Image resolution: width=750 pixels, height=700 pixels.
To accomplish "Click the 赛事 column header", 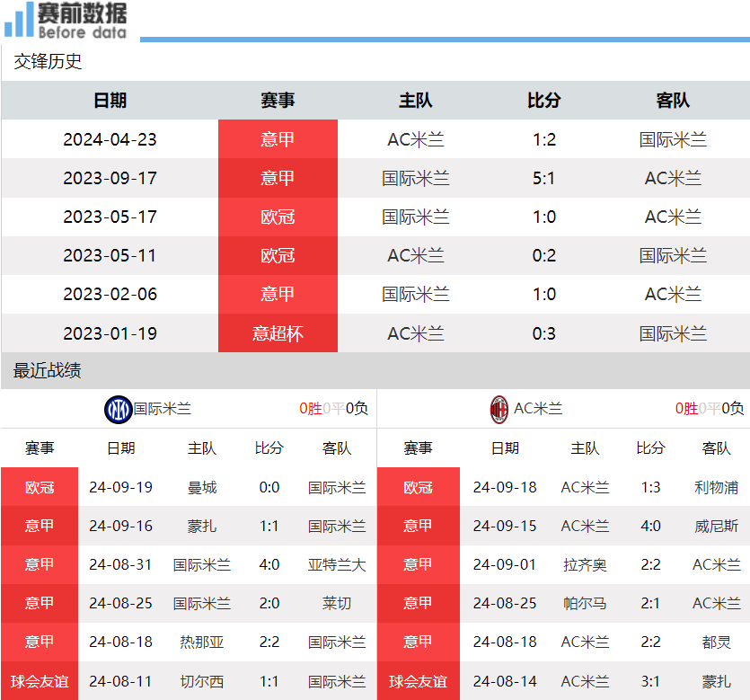I will tap(278, 101).
